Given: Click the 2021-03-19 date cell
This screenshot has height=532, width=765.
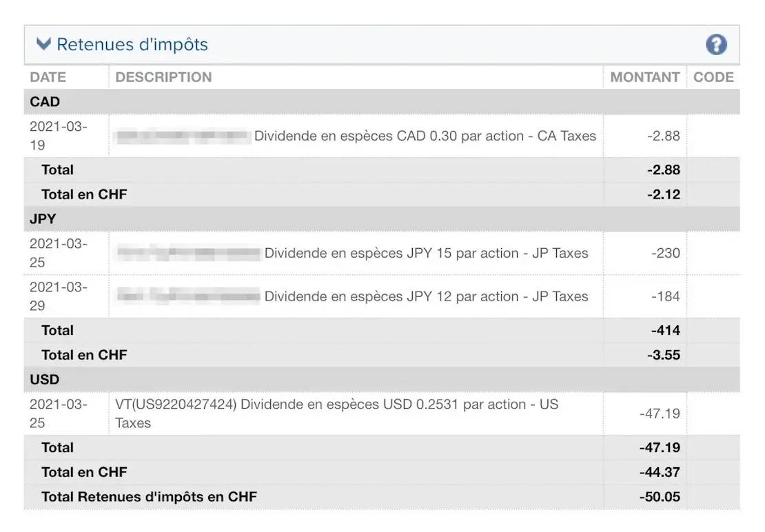Looking at the screenshot, I should coord(59,136).
